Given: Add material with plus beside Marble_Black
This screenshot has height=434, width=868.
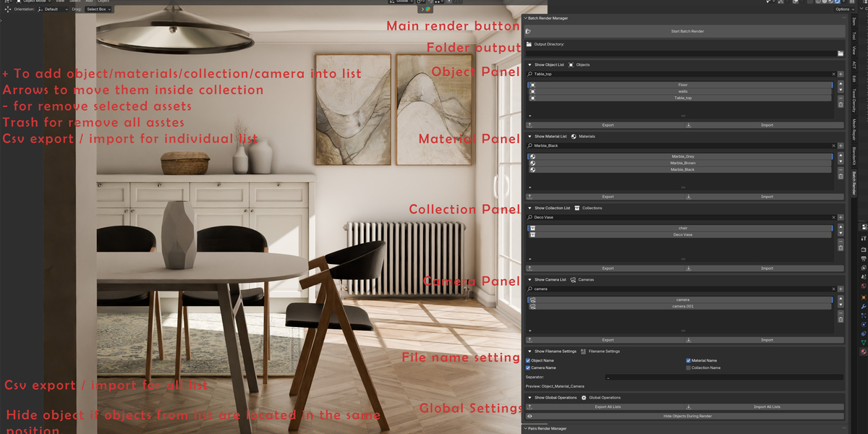Looking at the screenshot, I should click(841, 146).
